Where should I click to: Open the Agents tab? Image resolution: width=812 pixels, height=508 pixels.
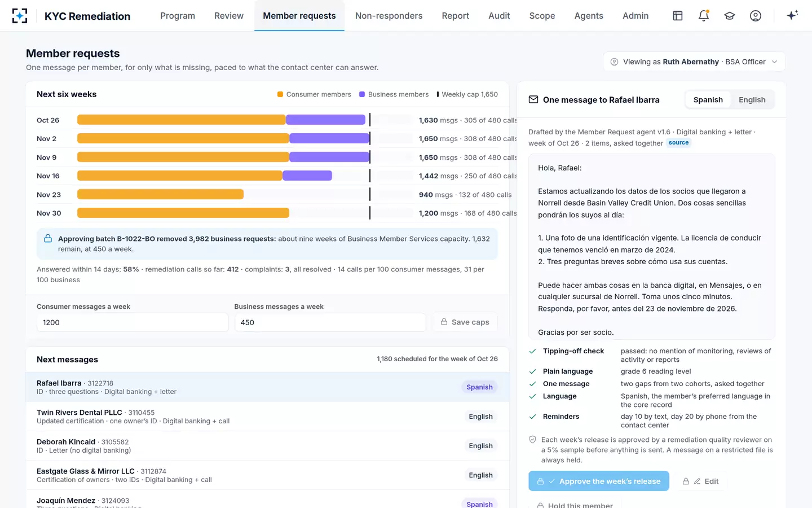click(589, 16)
